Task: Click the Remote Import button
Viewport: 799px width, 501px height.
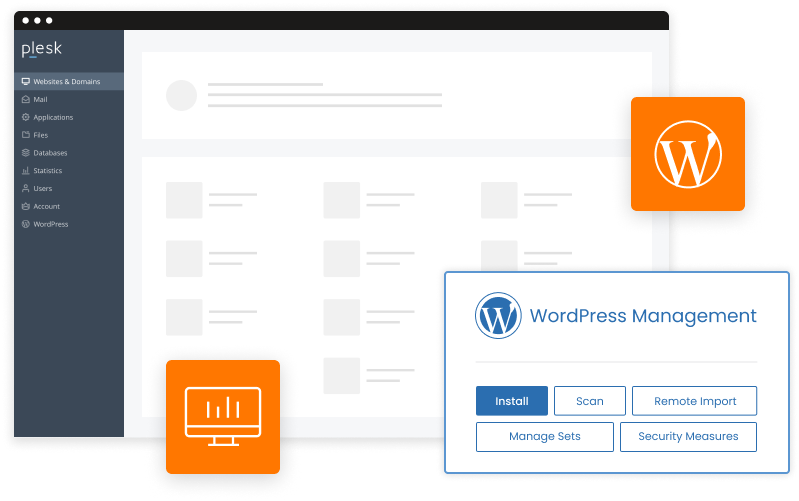Action: click(695, 401)
